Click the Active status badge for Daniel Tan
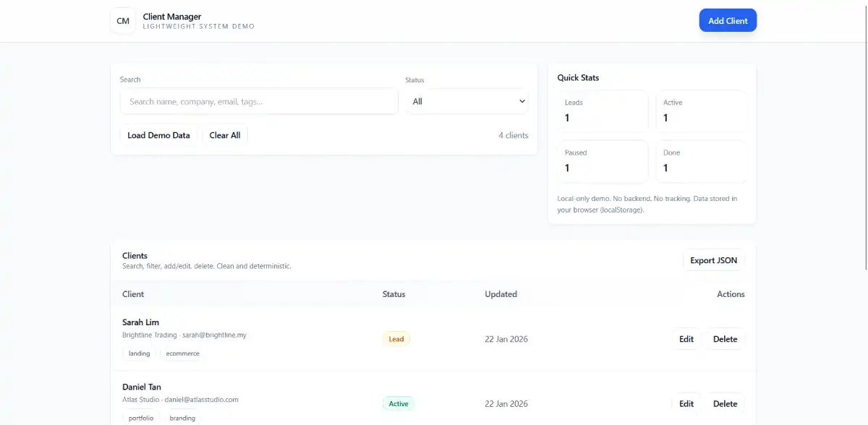 click(399, 403)
